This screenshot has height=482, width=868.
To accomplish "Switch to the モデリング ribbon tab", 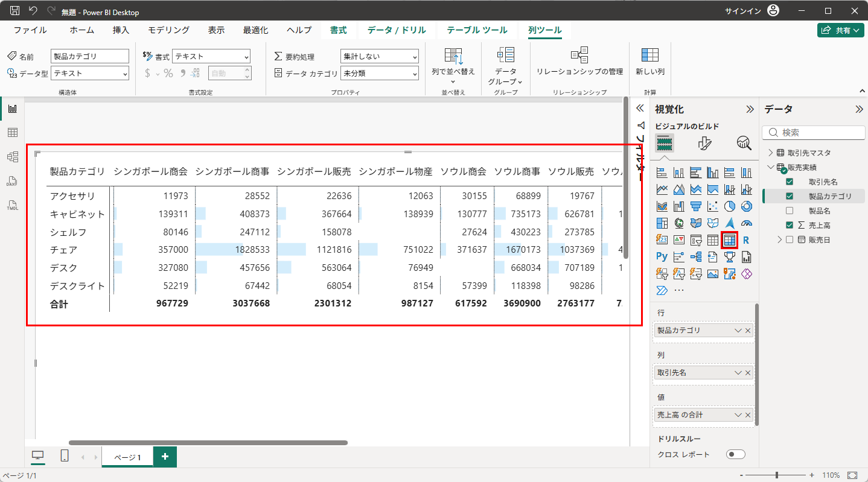I will pyautogui.click(x=169, y=30).
